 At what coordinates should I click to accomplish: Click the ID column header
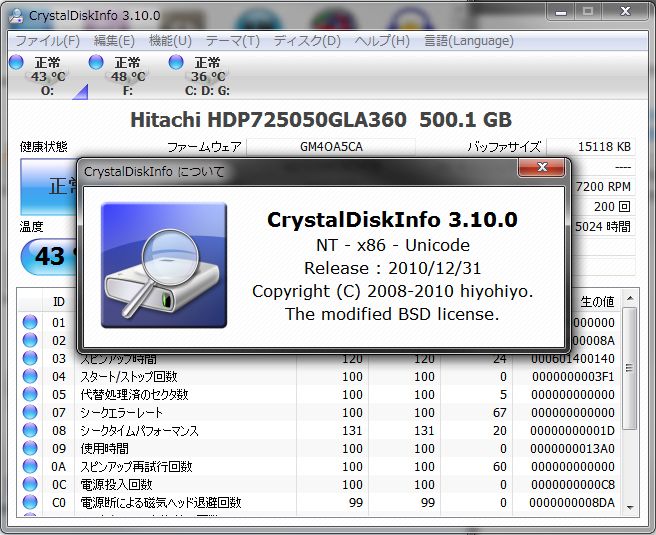(x=59, y=301)
